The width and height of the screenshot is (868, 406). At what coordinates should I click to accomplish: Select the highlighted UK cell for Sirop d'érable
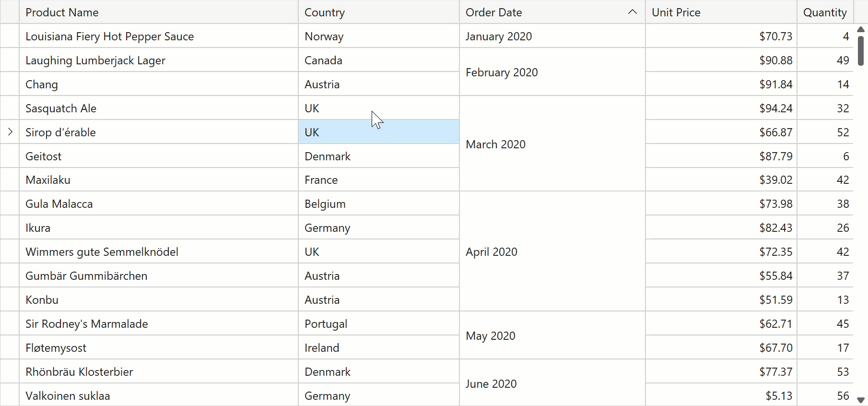378,132
